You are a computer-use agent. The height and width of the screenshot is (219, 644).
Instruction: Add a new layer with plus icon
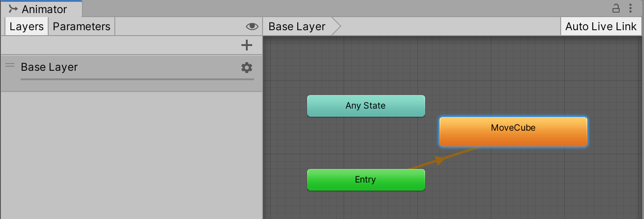[247, 45]
